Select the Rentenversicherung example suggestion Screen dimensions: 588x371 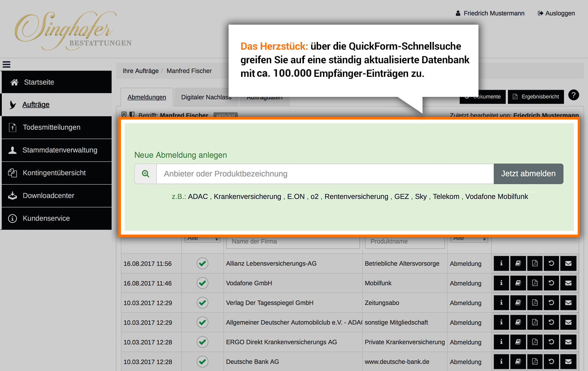click(356, 197)
